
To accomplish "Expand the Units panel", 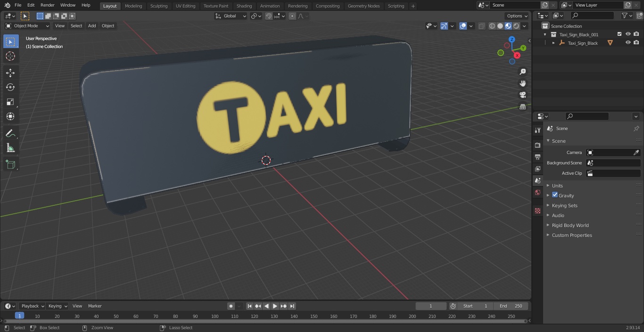I will click(557, 186).
